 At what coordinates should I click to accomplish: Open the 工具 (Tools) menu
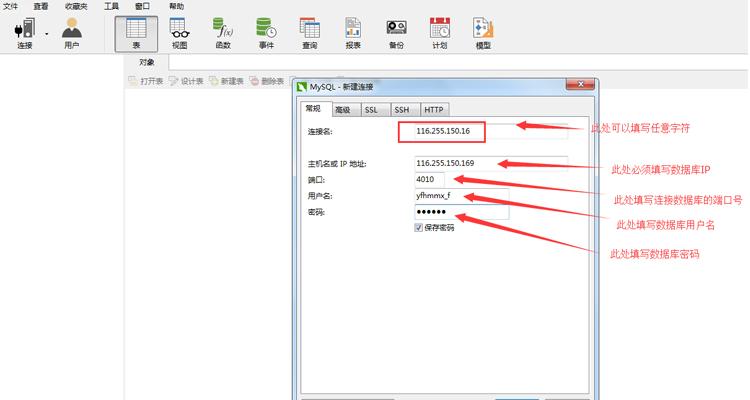pos(112,6)
